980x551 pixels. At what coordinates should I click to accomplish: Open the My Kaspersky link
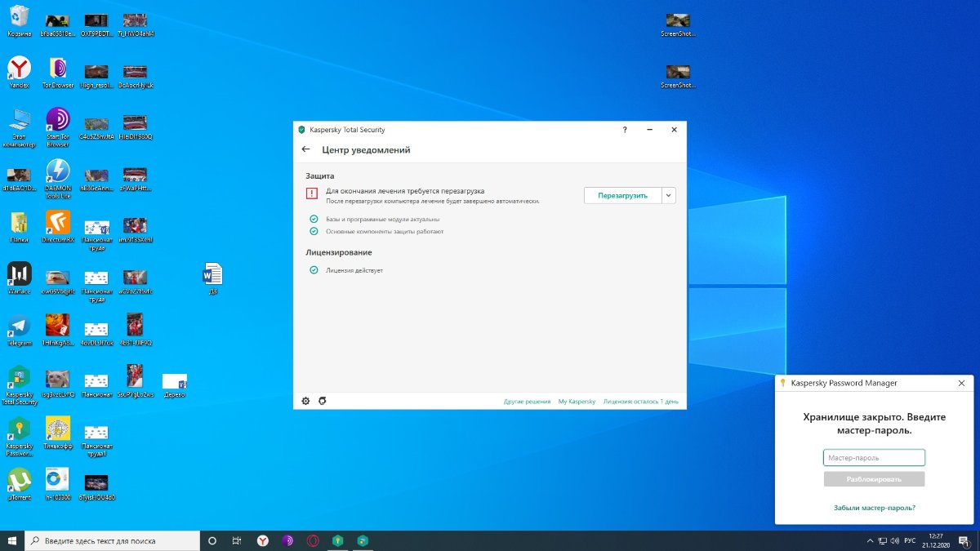coord(577,402)
